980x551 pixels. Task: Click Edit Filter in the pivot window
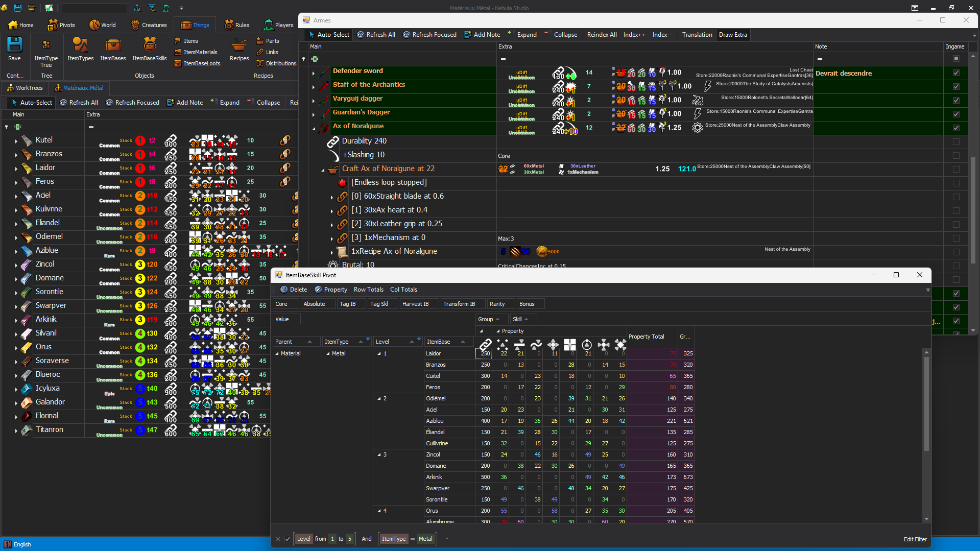(x=915, y=539)
